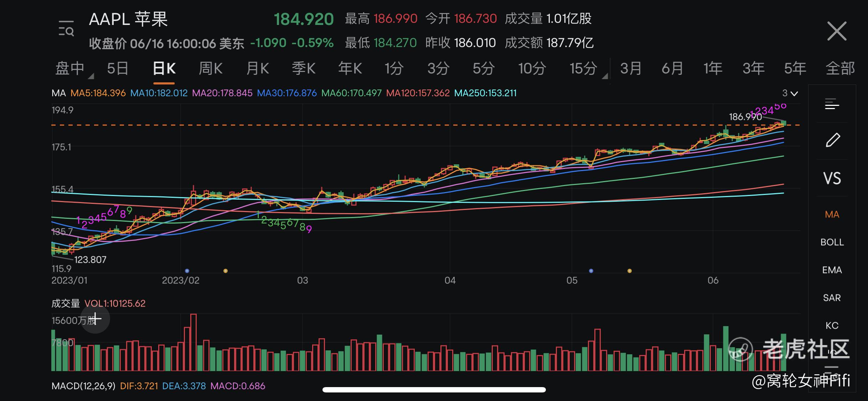Image resolution: width=868 pixels, height=401 pixels.
Task: Click the MA20:178.845 value label
Action: (x=222, y=93)
